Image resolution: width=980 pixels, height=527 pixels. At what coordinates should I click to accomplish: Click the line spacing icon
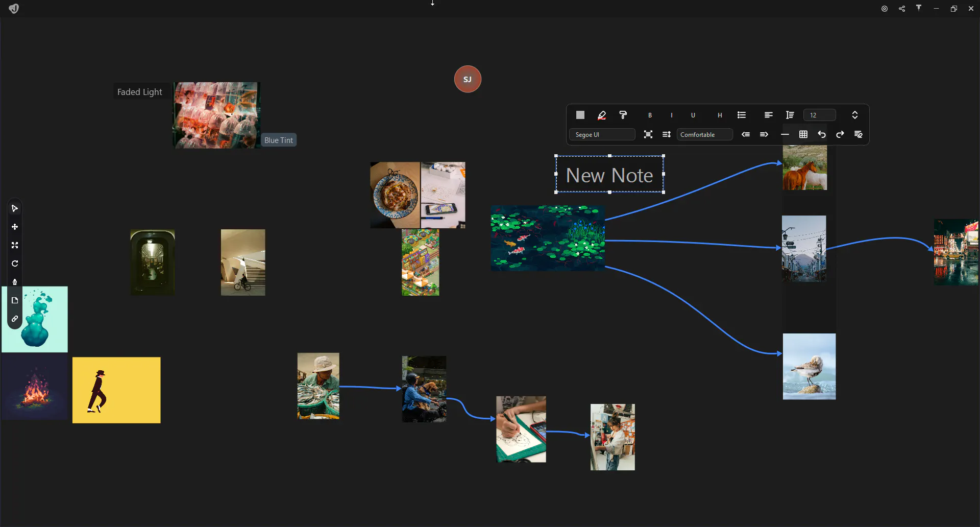pyautogui.click(x=667, y=134)
